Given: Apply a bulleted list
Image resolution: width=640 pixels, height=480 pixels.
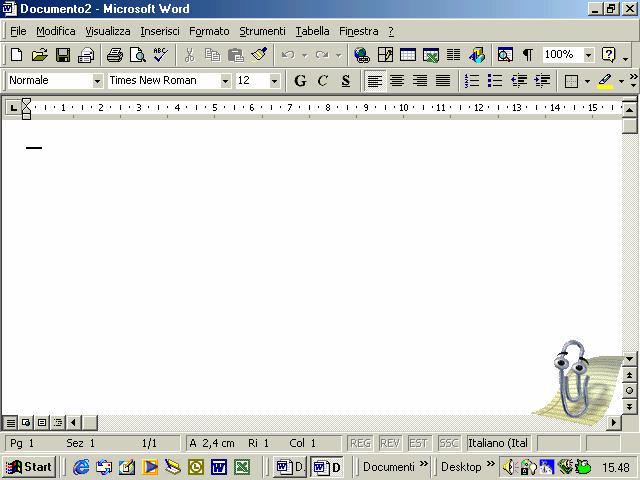Looking at the screenshot, I should pos(495,81).
